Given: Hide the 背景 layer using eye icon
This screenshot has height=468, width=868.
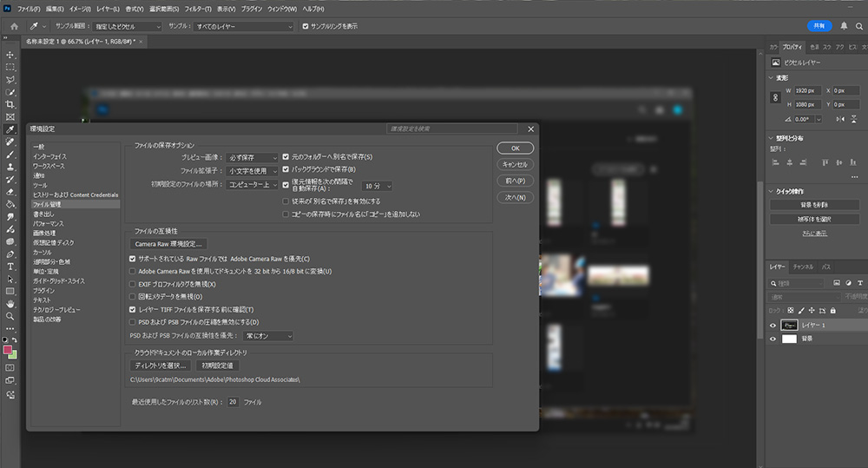Looking at the screenshot, I should pos(773,339).
